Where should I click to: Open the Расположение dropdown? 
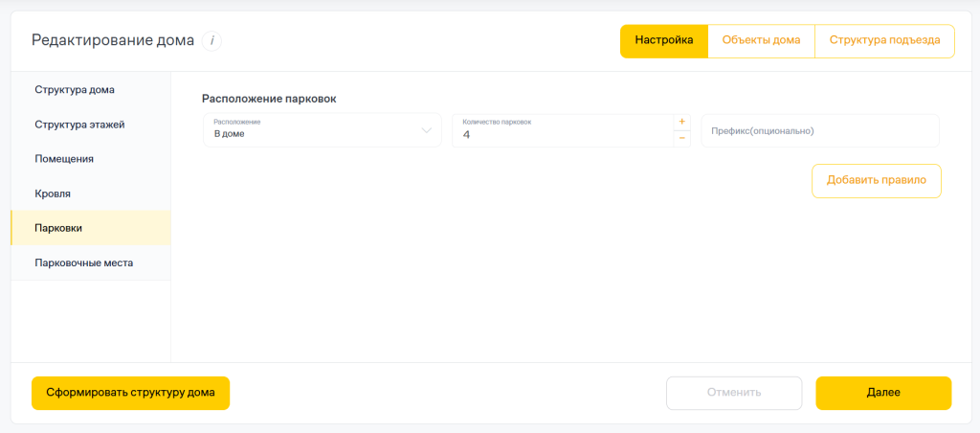coord(323,130)
